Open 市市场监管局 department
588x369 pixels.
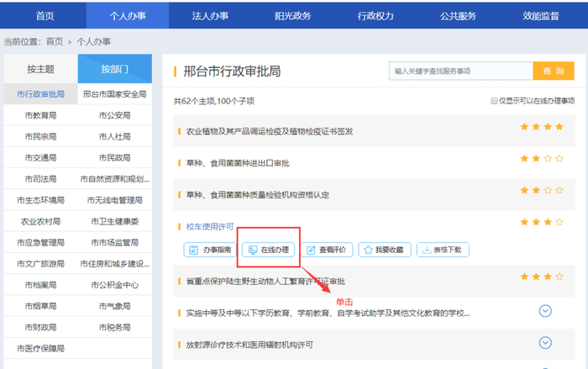pos(115,242)
